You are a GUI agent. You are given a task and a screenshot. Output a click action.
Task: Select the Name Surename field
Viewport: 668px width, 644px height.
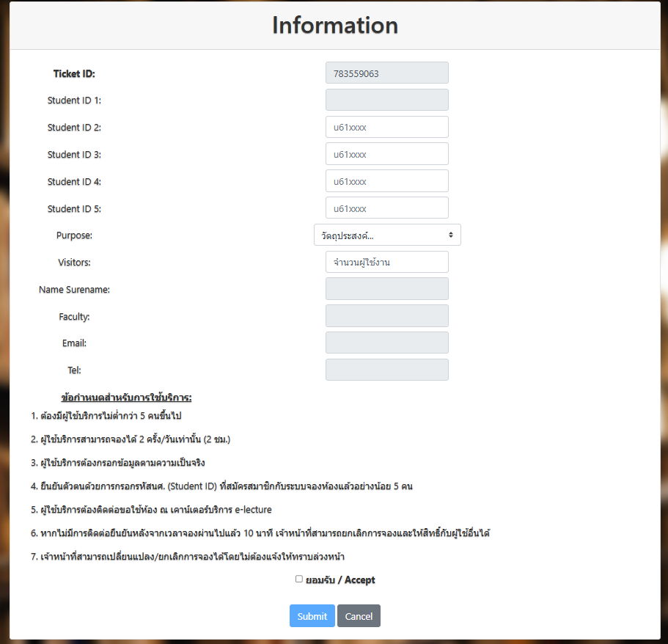point(386,289)
